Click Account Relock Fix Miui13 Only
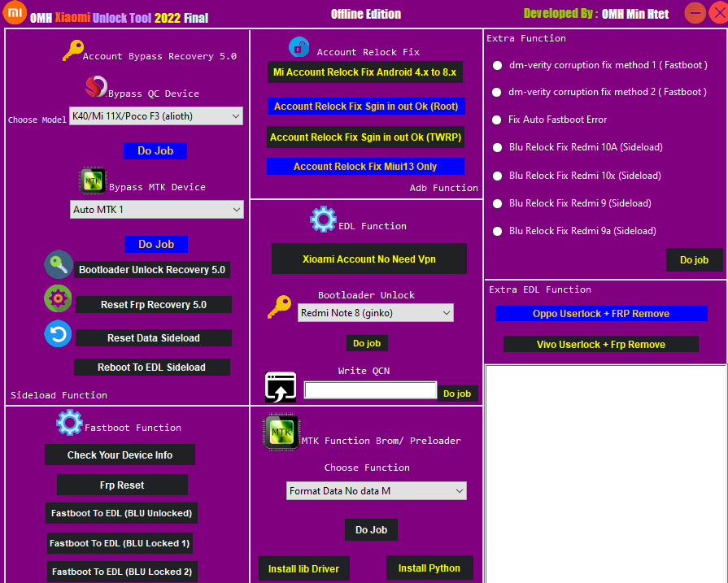This screenshot has width=728, height=583. (365, 166)
